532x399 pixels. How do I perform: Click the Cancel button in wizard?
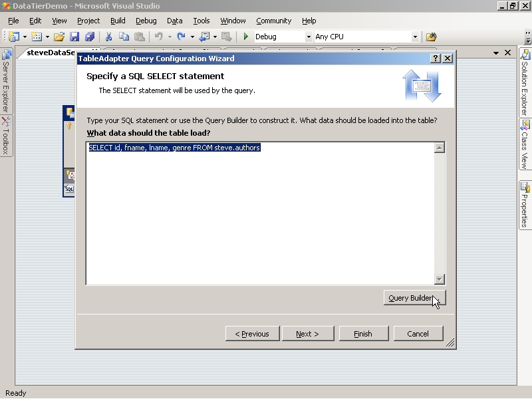click(418, 334)
